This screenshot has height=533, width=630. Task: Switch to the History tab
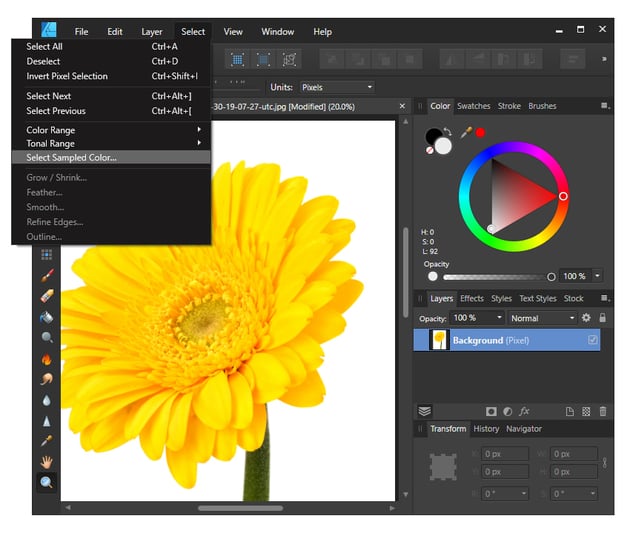[x=486, y=429]
